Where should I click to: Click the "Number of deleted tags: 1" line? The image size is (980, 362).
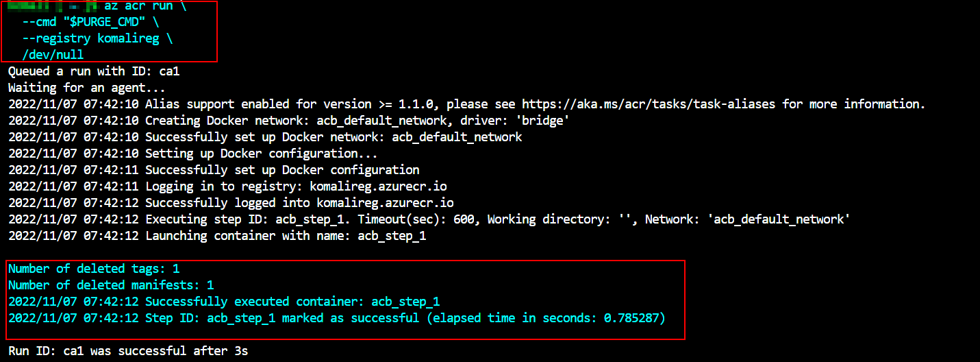94,269
